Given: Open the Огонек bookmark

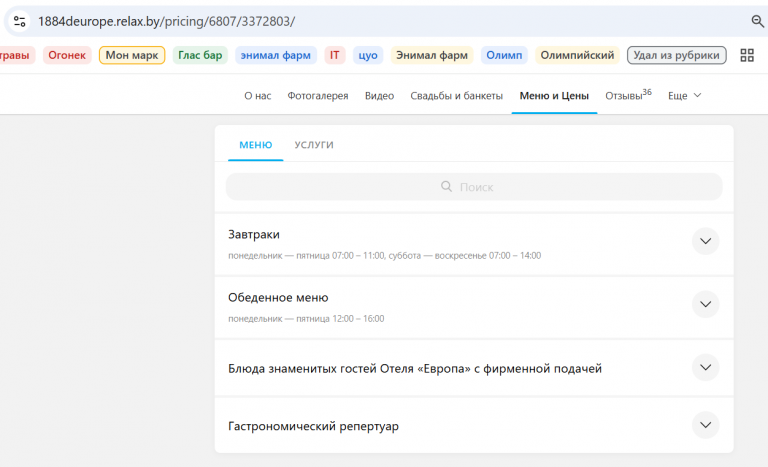Looking at the screenshot, I should click(x=67, y=55).
